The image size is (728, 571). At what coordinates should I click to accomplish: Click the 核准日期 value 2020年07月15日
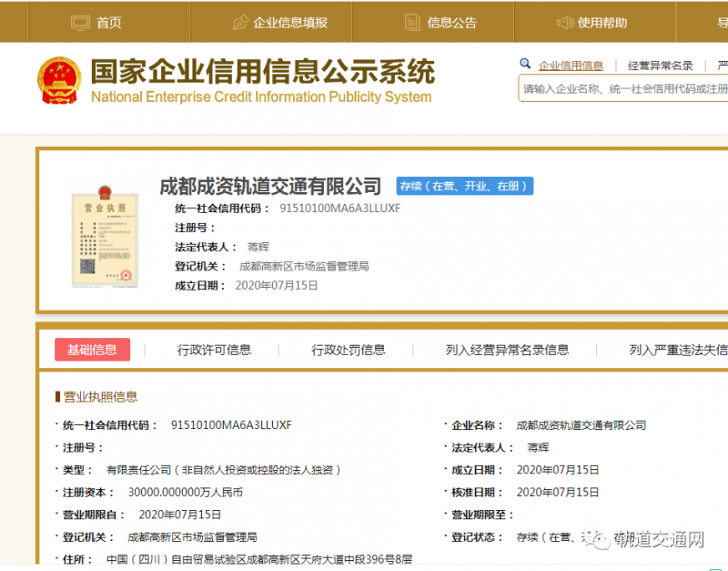pyautogui.click(x=558, y=493)
